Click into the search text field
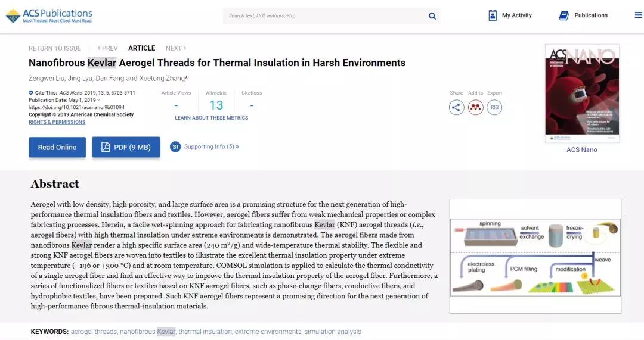 [322, 16]
